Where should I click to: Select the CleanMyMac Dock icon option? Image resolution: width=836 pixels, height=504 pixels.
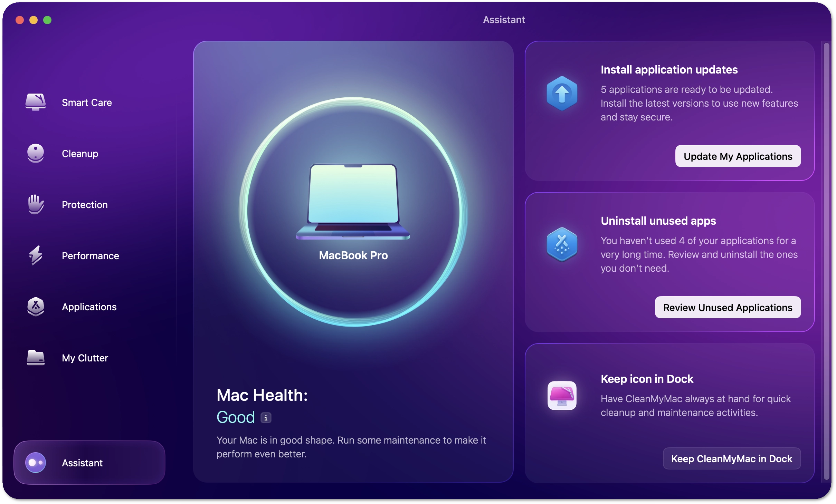pyautogui.click(x=732, y=459)
